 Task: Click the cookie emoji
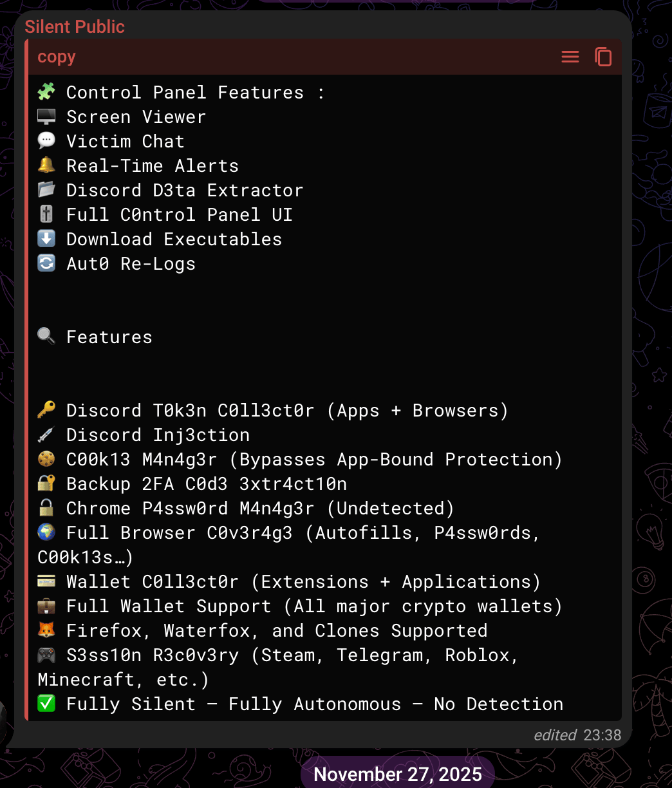pyautogui.click(x=46, y=459)
